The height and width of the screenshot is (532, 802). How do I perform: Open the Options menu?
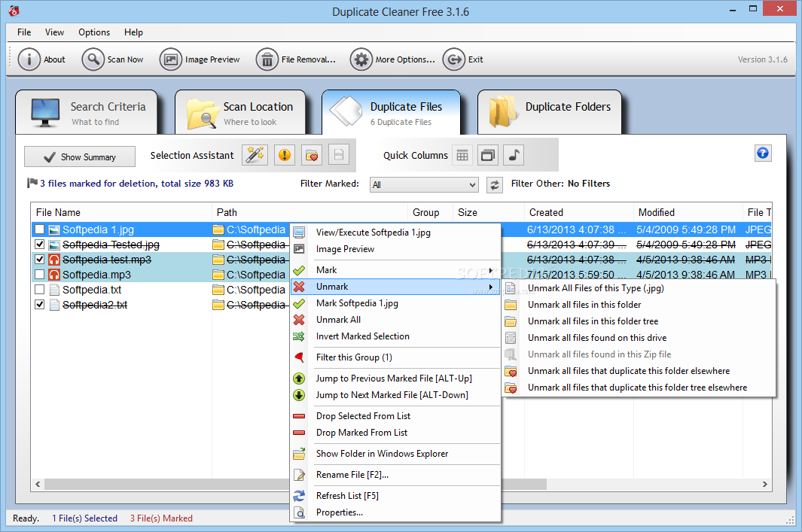94,32
